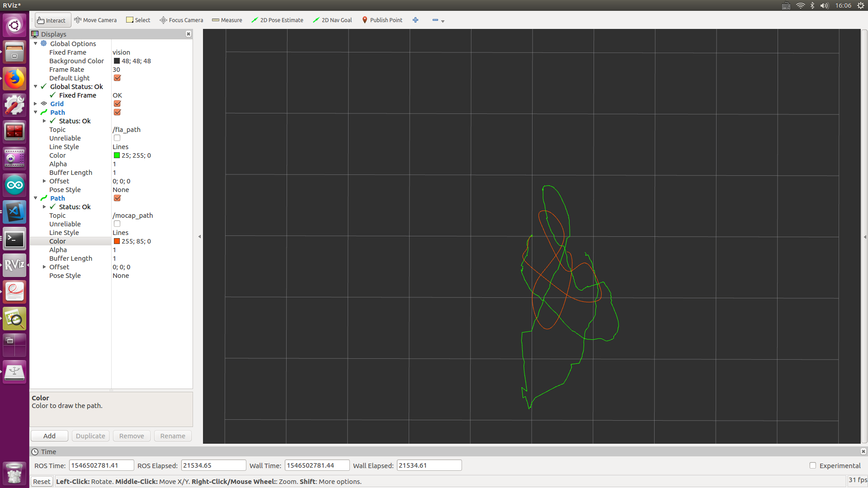Click Reset at the bottom left
The image size is (868, 488).
[42, 481]
